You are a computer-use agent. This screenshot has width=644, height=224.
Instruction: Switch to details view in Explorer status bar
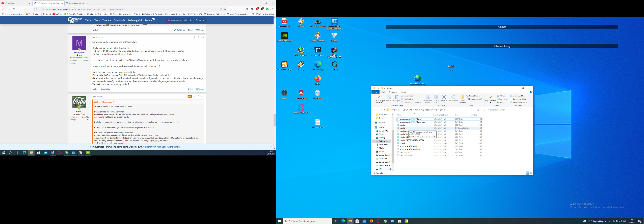(527, 173)
